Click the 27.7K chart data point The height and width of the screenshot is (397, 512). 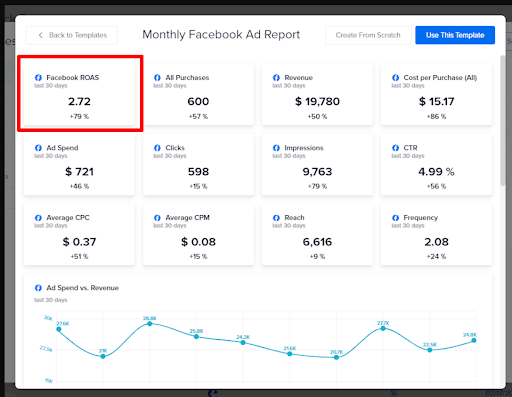tap(383, 329)
